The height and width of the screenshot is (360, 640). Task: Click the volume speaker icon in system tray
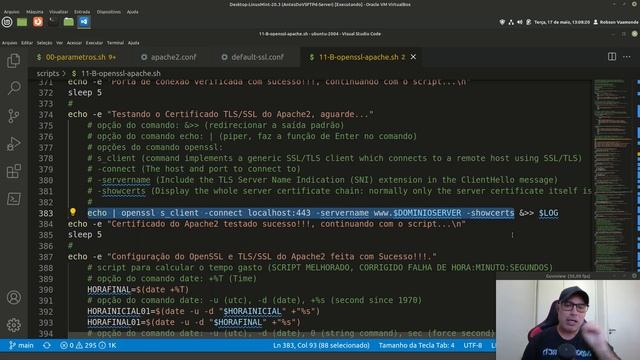pyautogui.click(x=520, y=22)
